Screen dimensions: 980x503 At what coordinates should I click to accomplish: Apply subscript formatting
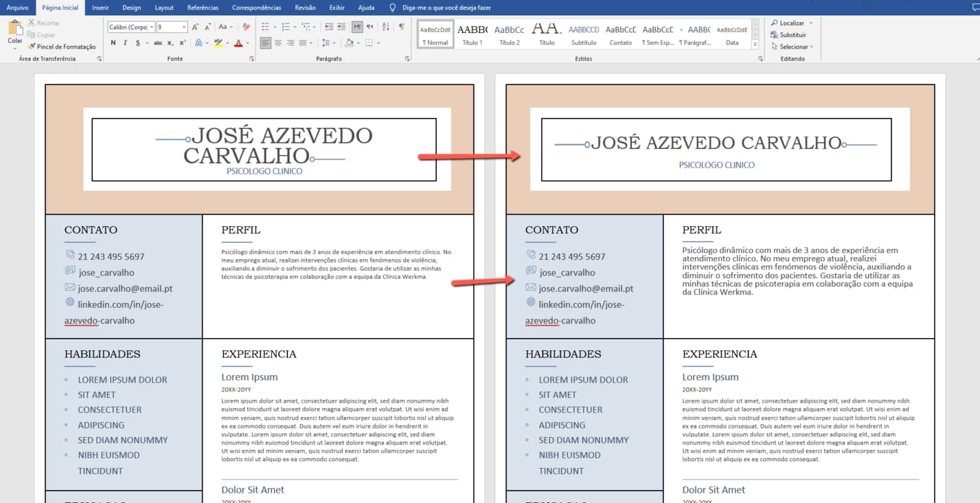click(170, 43)
